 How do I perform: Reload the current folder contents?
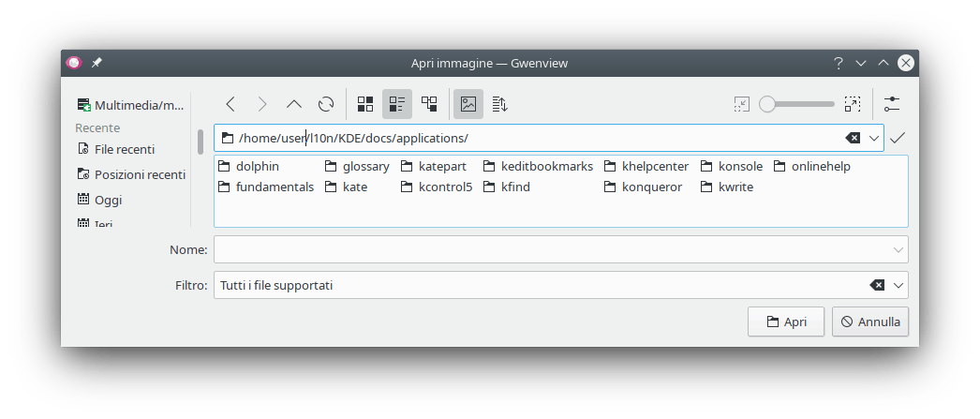point(326,104)
